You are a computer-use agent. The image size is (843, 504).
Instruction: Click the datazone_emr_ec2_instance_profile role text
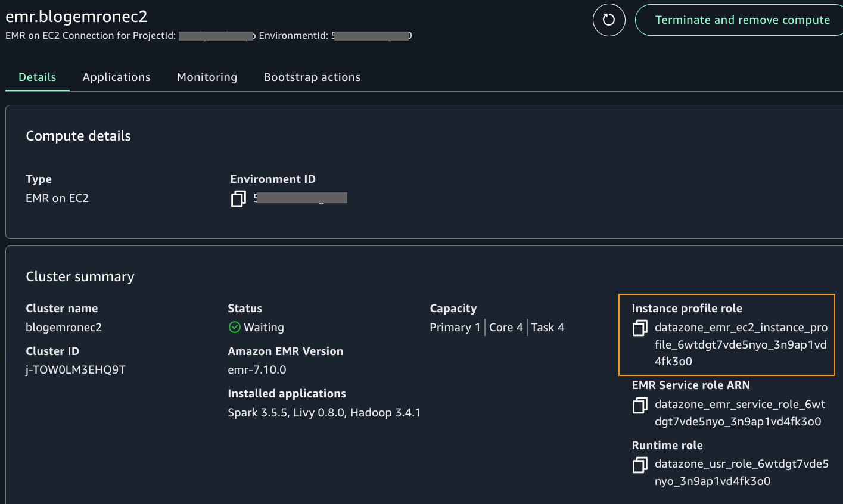(x=741, y=344)
